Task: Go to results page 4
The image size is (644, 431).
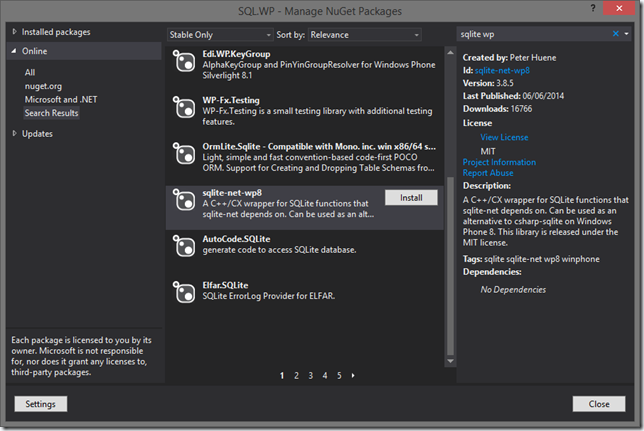Action: [x=325, y=376]
